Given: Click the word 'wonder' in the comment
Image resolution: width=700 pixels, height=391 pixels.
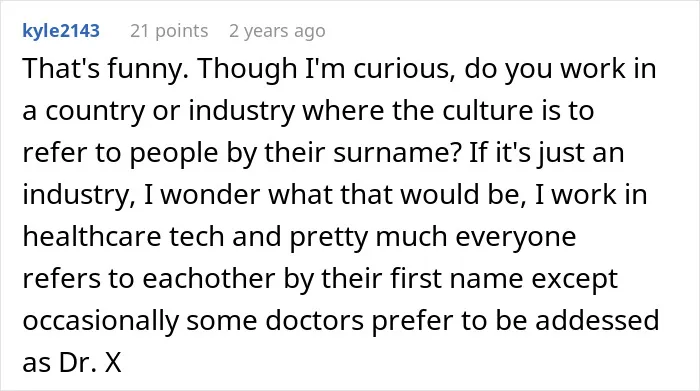Looking at the screenshot, I should pos(211,196).
